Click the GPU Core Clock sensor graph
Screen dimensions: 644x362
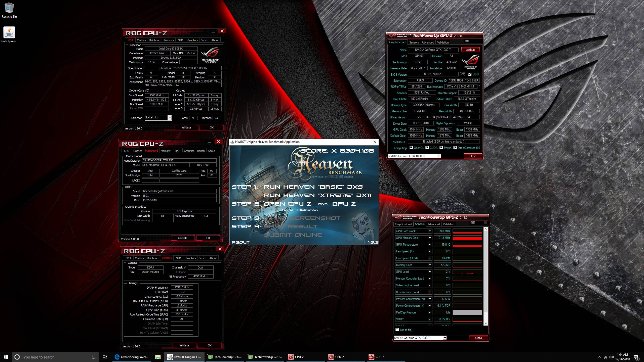click(467, 231)
